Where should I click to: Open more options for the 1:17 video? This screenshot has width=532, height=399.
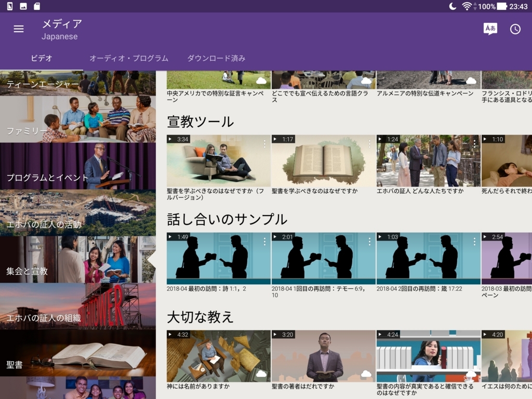(369, 143)
